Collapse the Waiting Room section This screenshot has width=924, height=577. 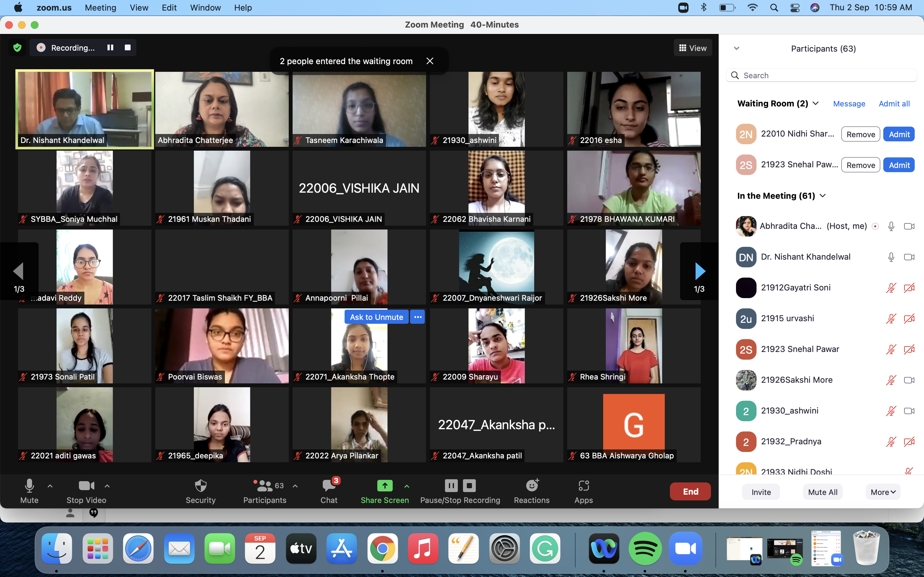[x=816, y=104]
